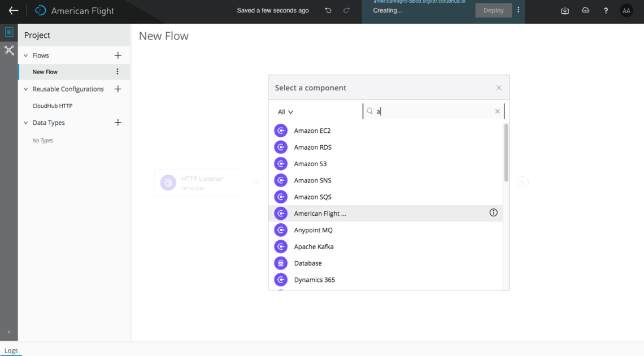Open the project document icon in left sidebar
The height and width of the screenshot is (356, 644).
point(8,32)
